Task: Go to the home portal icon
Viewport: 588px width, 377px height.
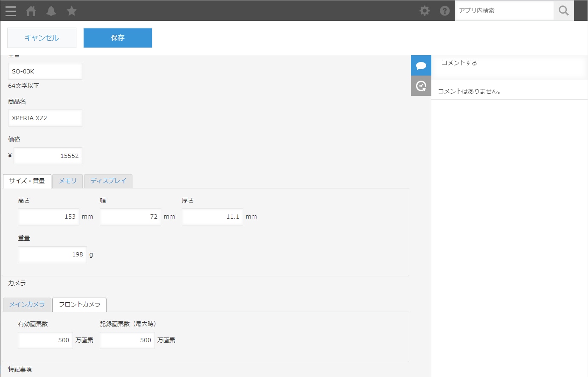Action: click(x=31, y=11)
